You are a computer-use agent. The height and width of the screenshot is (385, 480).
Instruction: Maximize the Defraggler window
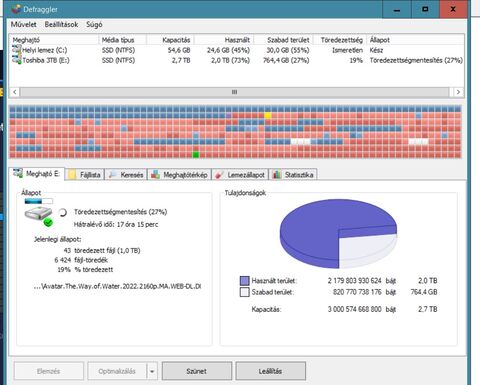425,9
